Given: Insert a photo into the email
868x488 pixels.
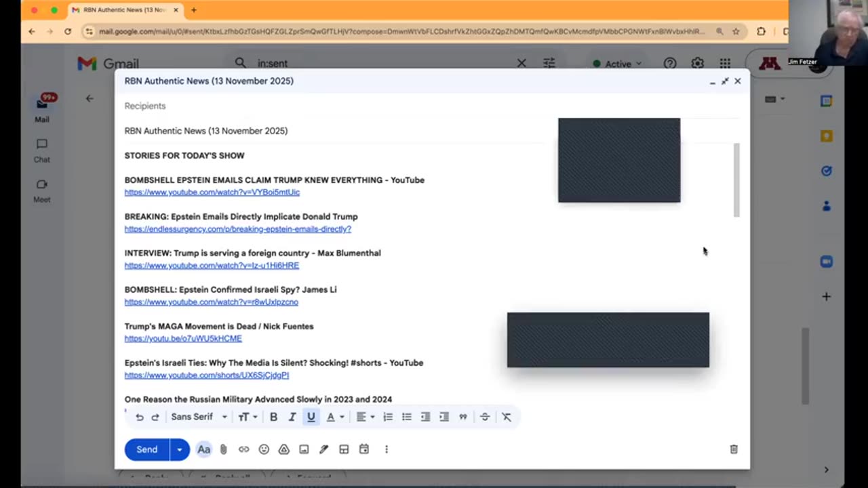Looking at the screenshot, I should pos(304,449).
